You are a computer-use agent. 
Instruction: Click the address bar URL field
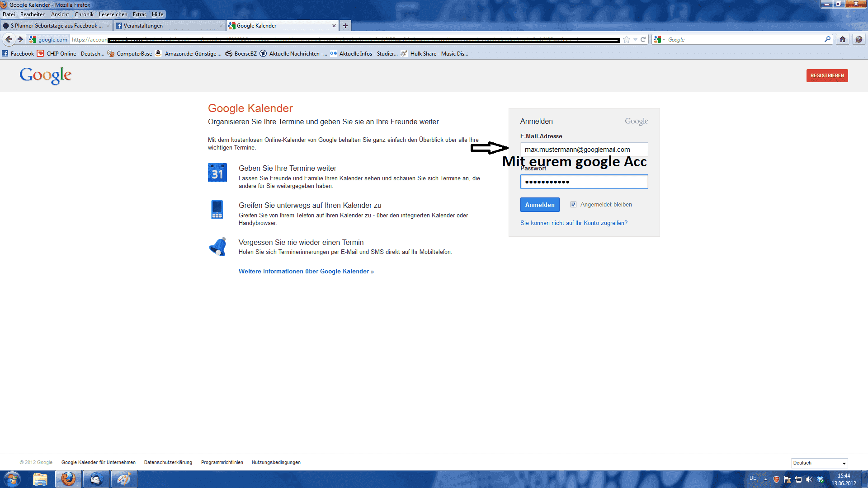pyautogui.click(x=346, y=40)
